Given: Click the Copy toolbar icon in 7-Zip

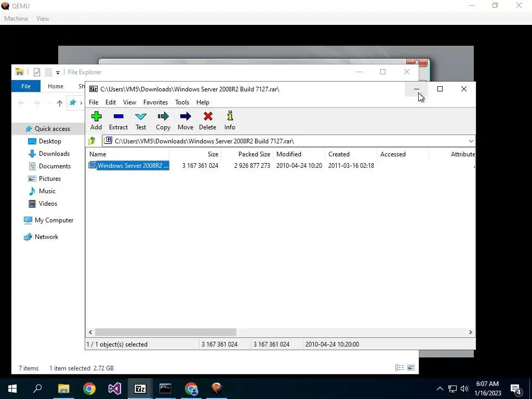Looking at the screenshot, I should pos(163,116).
